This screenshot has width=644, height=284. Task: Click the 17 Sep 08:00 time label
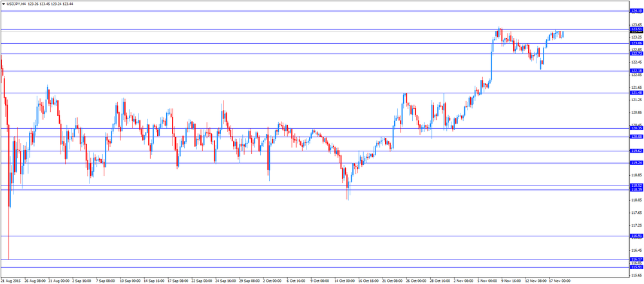coord(178,281)
